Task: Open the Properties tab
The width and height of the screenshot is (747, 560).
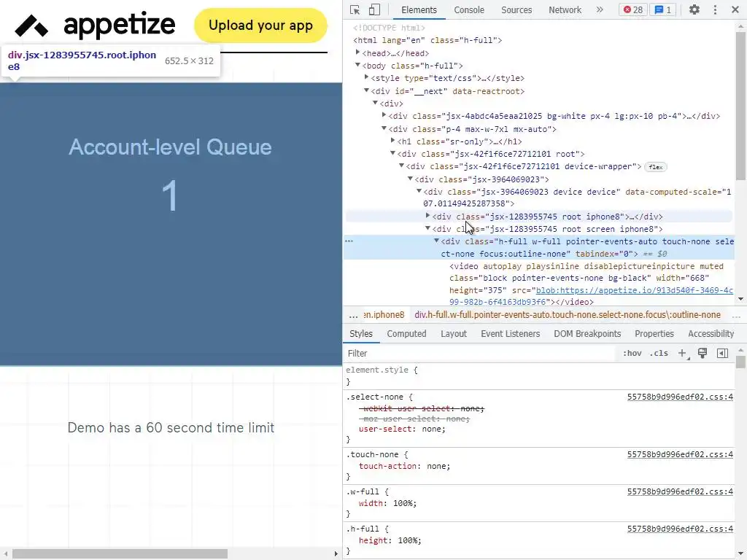Action: tap(654, 334)
